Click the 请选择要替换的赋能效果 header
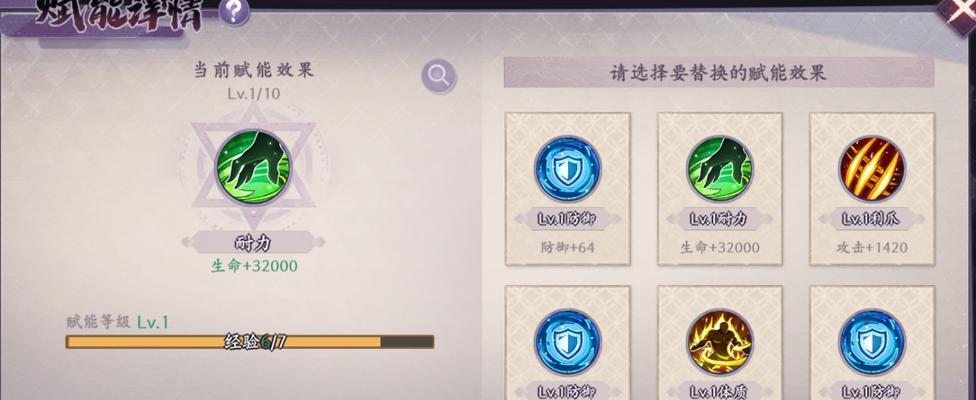This screenshot has width=976, height=400. pyautogui.click(x=718, y=73)
